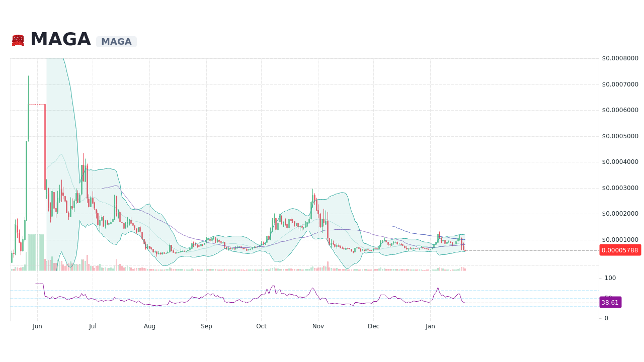Toggle the RSI indicator pane
The image size is (644, 362).
(x=302, y=297)
